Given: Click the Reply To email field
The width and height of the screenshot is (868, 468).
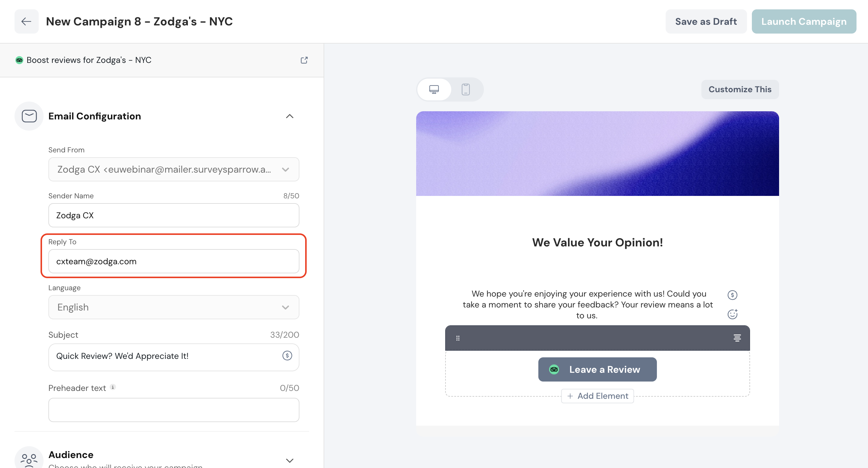Looking at the screenshot, I should click(x=174, y=261).
